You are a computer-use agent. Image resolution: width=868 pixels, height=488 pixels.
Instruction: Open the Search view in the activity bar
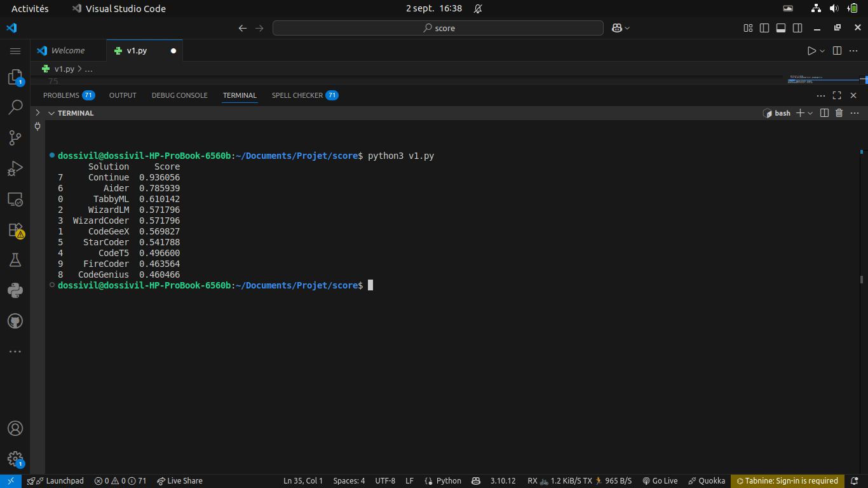point(15,107)
